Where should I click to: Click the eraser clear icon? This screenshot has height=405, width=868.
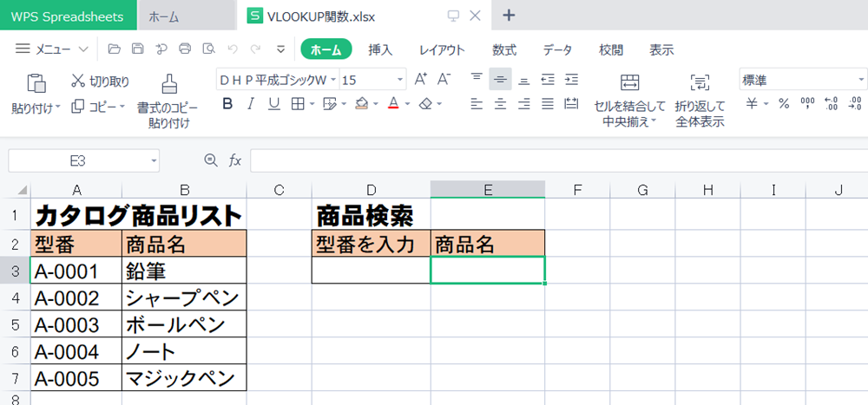click(x=425, y=103)
